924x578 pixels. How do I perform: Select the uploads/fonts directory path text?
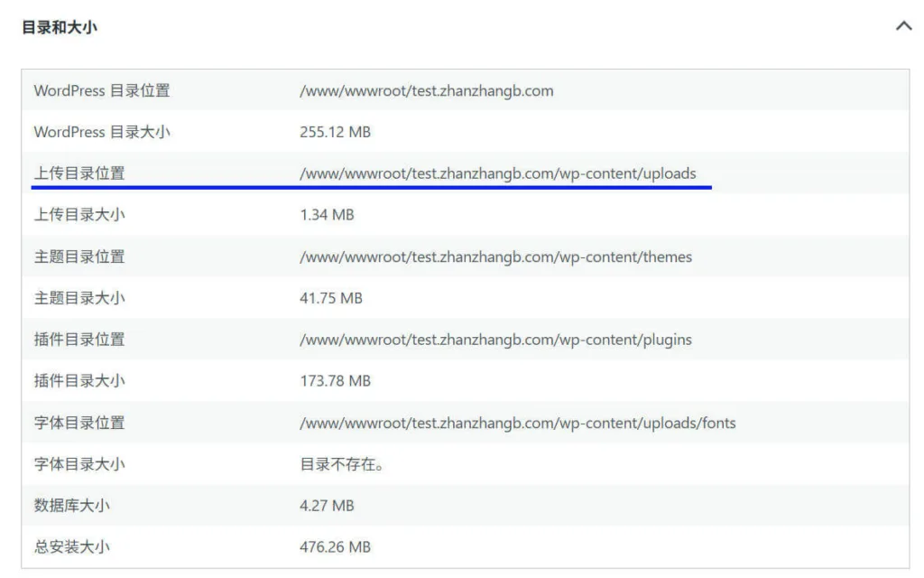[518, 423]
